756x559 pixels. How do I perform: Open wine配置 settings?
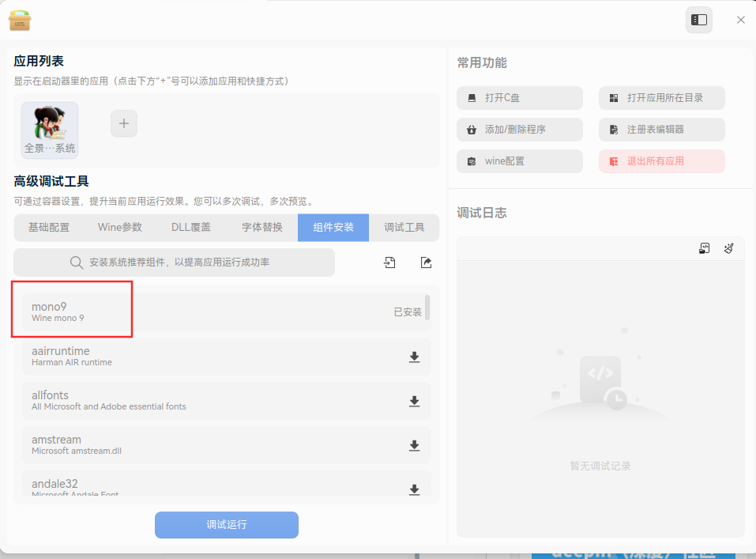(x=520, y=161)
